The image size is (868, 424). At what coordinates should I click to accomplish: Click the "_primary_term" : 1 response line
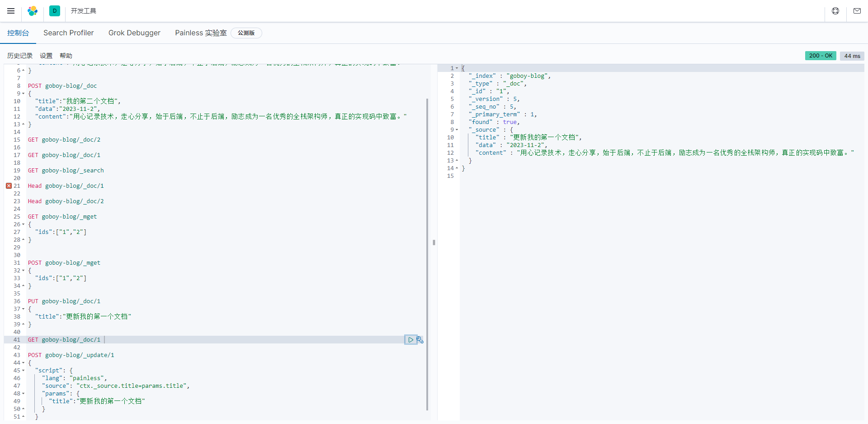pyautogui.click(x=503, y=114)
